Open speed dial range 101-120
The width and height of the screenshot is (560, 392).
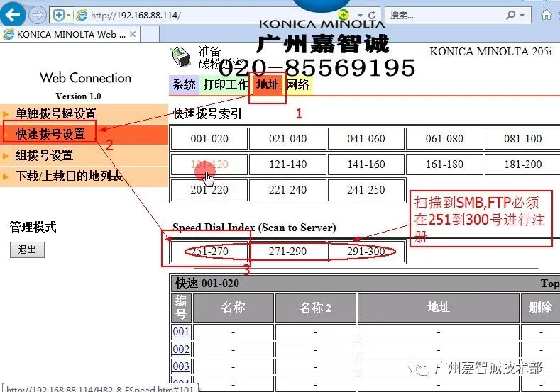pos(209,164)
